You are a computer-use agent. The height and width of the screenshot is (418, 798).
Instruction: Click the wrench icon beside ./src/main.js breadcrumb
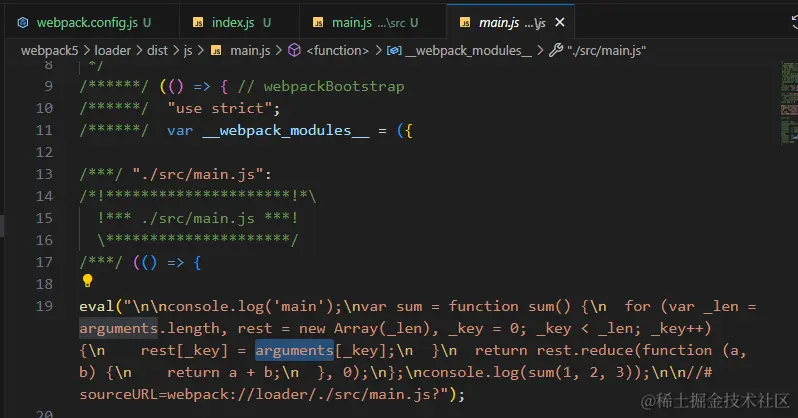click(556, 50)
